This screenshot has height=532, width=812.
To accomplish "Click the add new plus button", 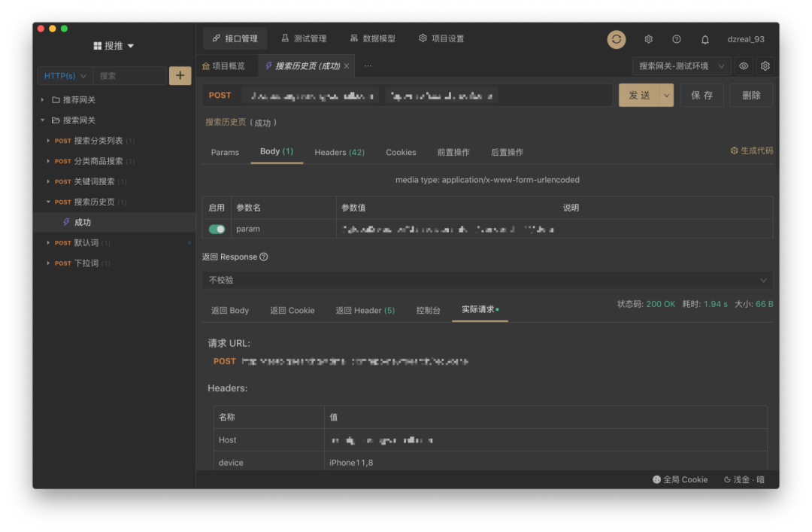I will (x=180, y=76).
